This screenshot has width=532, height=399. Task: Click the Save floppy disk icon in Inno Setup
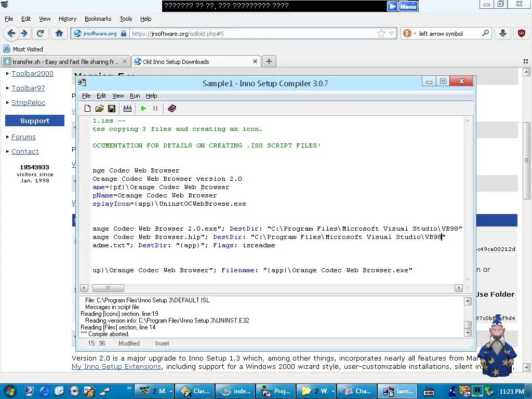point(112,109)
